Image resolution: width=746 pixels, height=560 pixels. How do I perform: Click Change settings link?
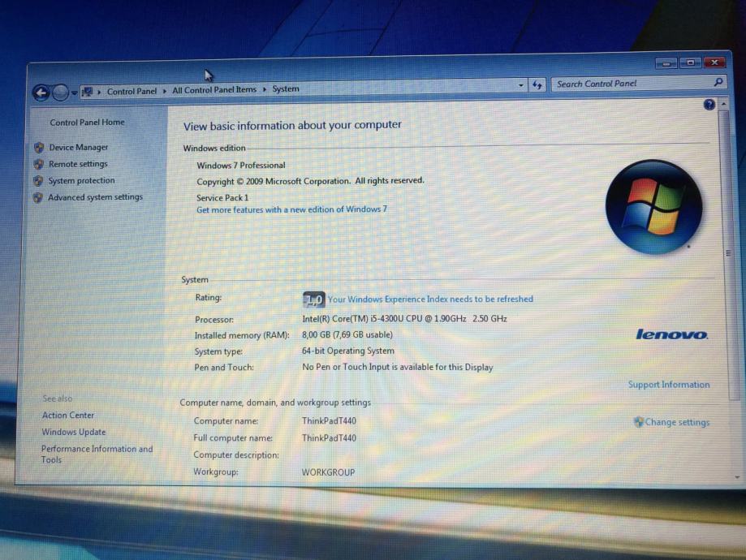[677, 422]
